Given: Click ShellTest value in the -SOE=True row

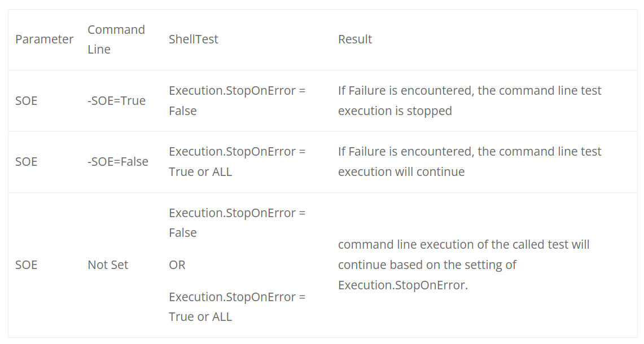Looking at the screenshot, I should pos(236,101).
